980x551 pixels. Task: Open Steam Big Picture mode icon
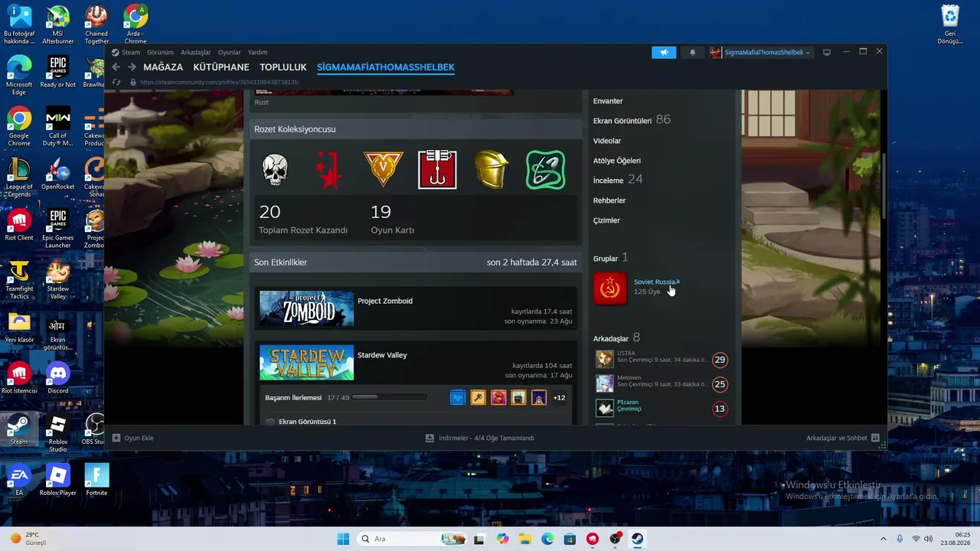pyautogui.click(x=827, y=52)
